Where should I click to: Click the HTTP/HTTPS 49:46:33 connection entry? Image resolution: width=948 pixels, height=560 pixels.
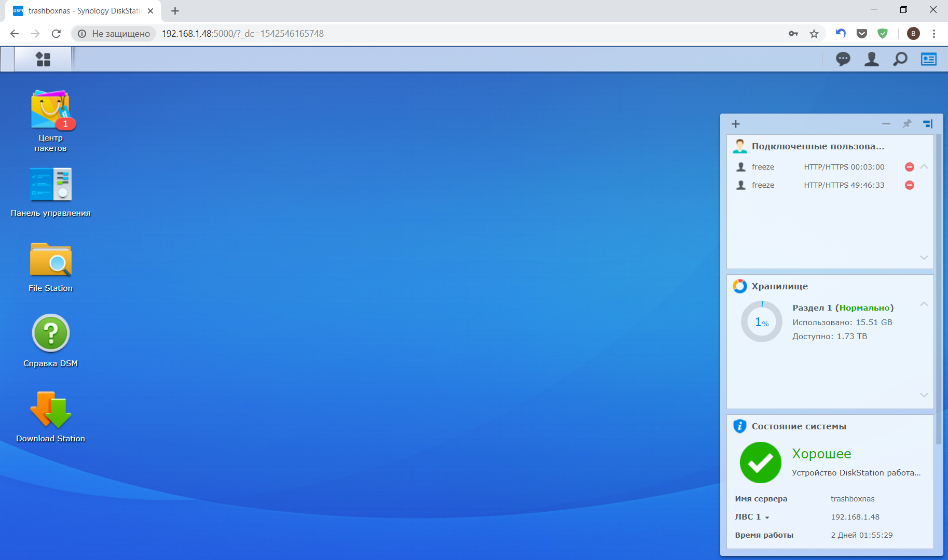click(x=844, y=185)
